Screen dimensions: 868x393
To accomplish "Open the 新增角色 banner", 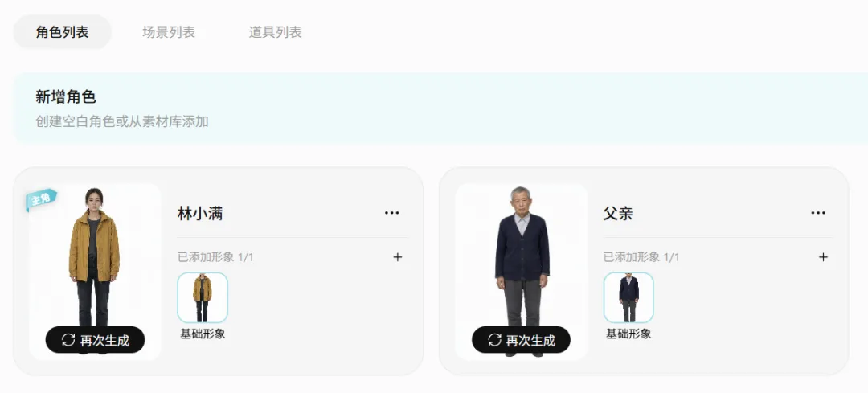I will click(x=440, y=108).
